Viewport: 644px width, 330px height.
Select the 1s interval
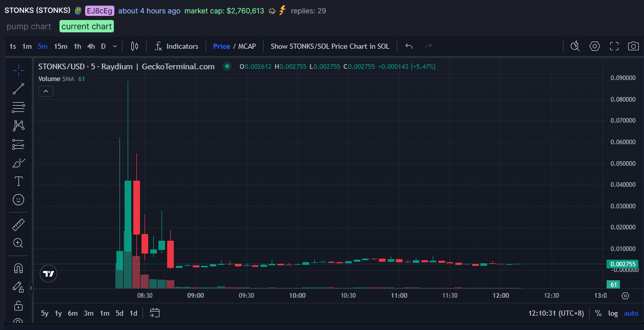[13, 46]
